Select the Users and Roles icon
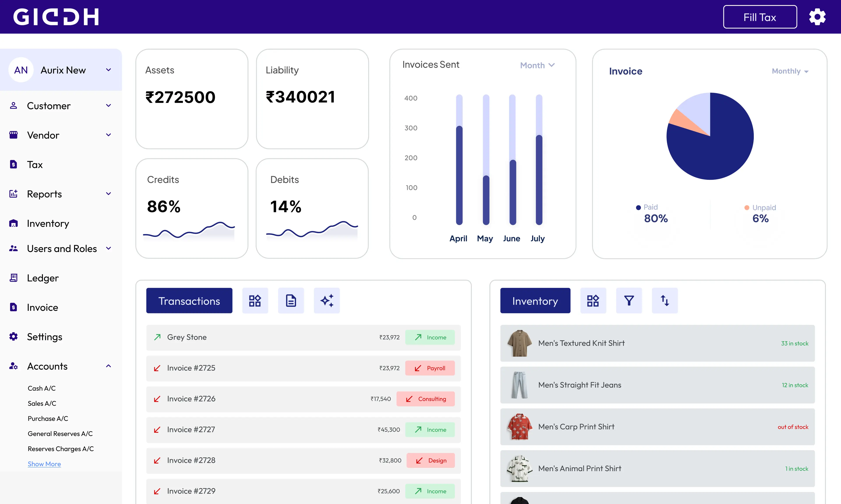The width and height of the screenshot is (841, 504). coord(13,248)
